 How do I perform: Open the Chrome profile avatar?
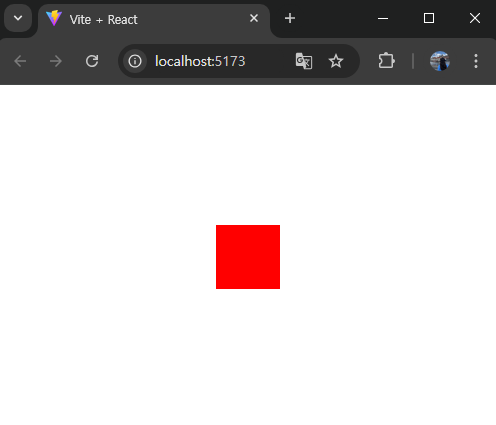coord(440,61)
